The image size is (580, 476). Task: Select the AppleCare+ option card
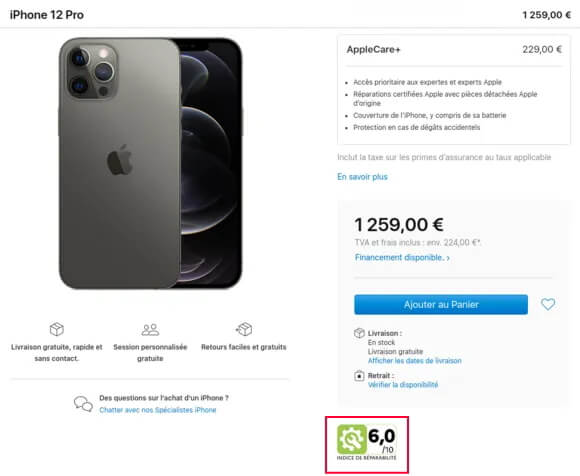(454, 90)
